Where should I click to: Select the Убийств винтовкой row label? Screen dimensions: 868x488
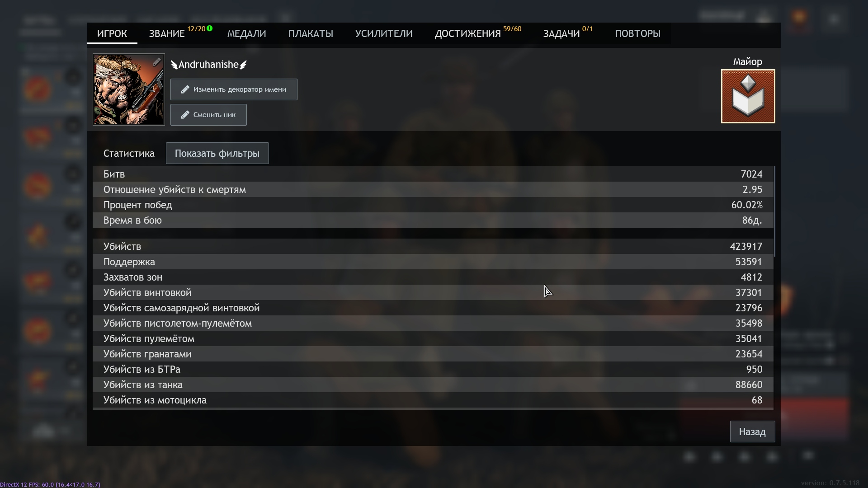pyautogui.click(x=147, y=293)
